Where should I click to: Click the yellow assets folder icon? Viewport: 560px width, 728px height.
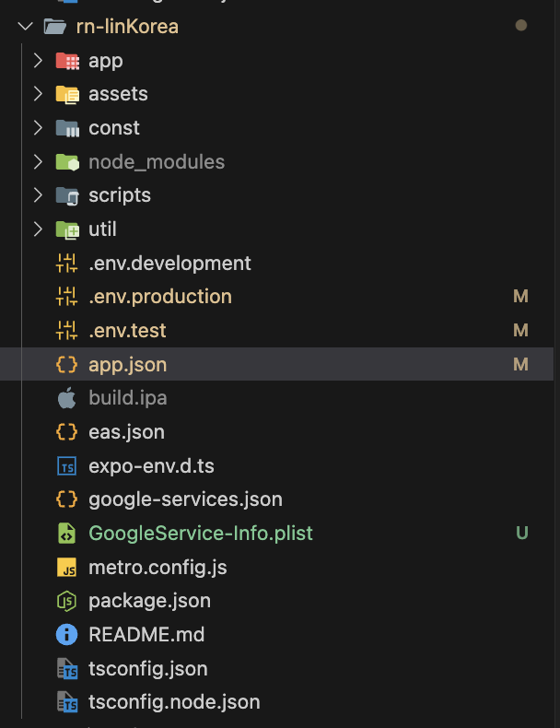(66, 94)
